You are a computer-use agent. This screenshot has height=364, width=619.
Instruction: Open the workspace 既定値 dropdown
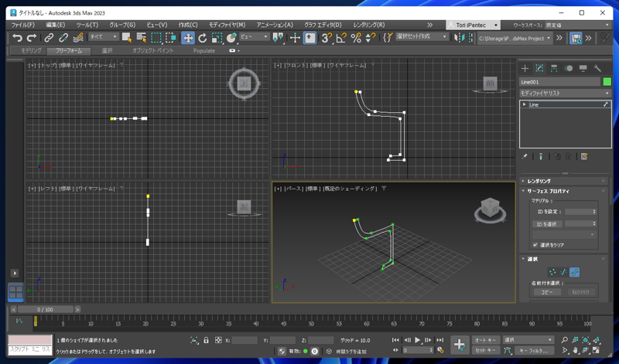pyautogui.click(x=577, y=25)
